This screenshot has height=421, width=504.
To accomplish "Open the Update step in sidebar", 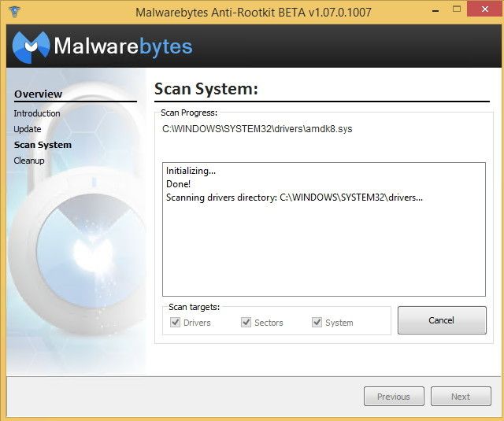I will [28, 129].
